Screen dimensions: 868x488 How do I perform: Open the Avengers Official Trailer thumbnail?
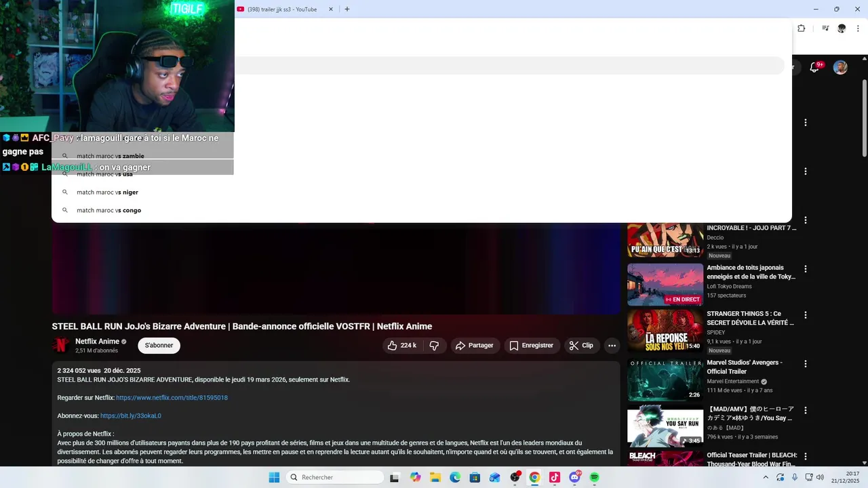coord(665,380)
